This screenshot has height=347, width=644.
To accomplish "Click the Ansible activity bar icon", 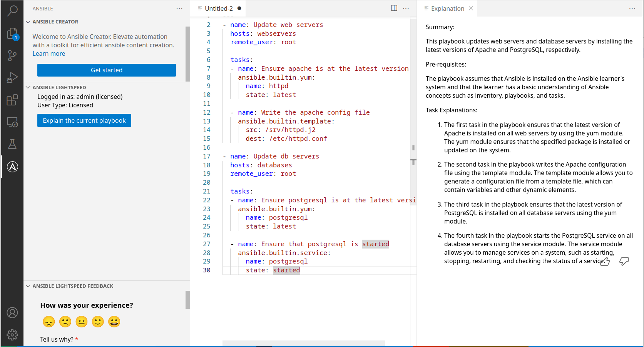I will click(12, 167).
